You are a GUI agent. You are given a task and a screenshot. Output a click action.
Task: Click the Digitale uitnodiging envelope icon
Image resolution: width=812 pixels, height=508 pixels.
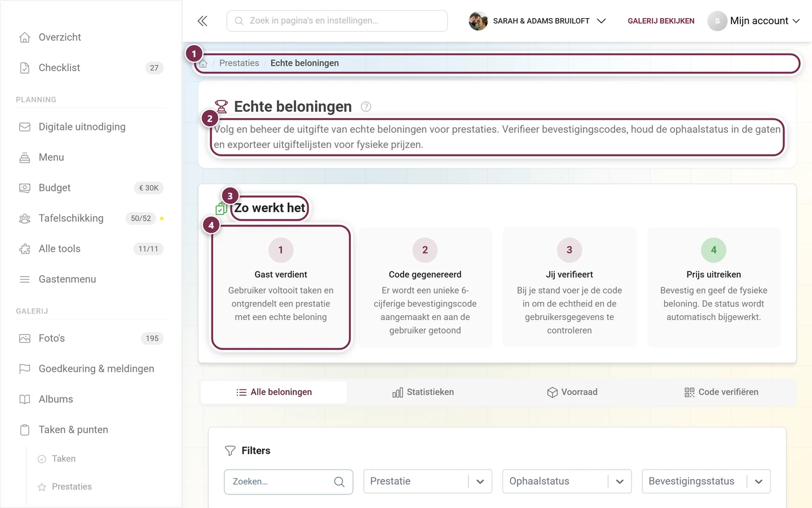tap(25, 127)
